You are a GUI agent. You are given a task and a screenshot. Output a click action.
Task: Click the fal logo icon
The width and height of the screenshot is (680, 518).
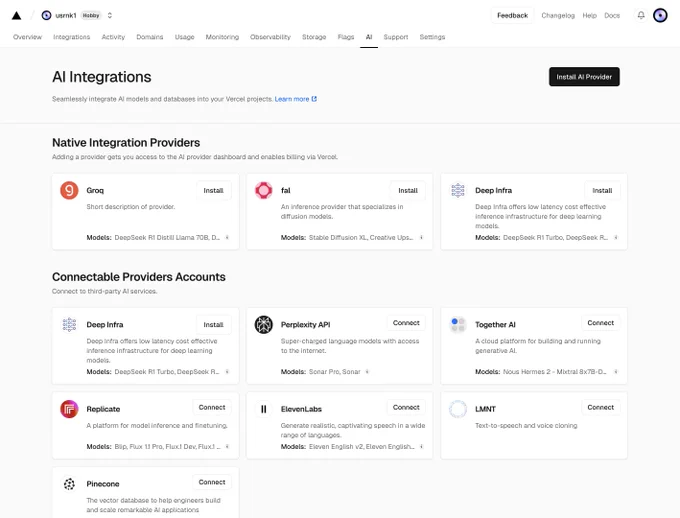[x=263, y=190]
